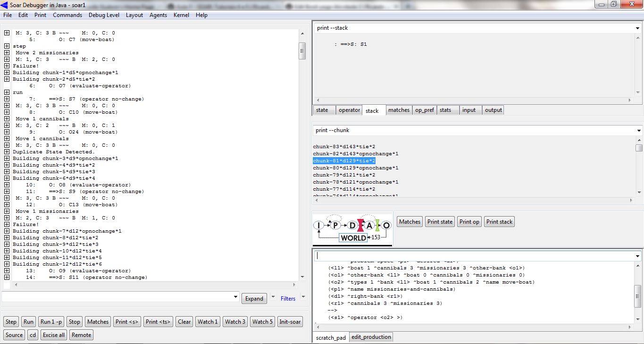This screenshot has width=644, height=344.
Task: Click the Excise all button
Action: coord(54,335)
